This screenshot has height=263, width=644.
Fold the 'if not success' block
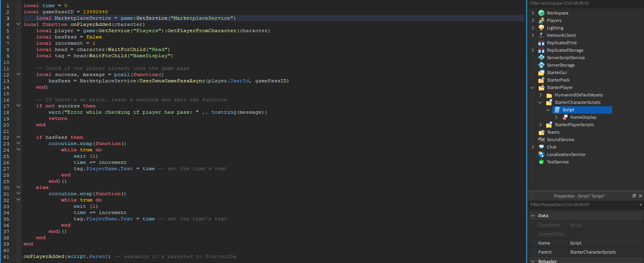[18, 105]
